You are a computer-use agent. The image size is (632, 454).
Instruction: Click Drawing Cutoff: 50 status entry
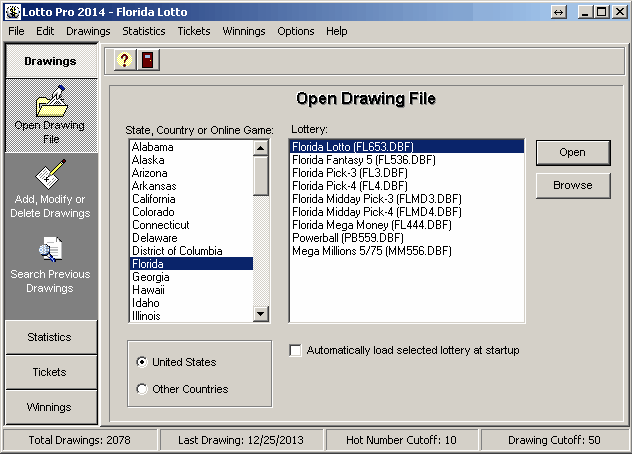tap(554, 440)
